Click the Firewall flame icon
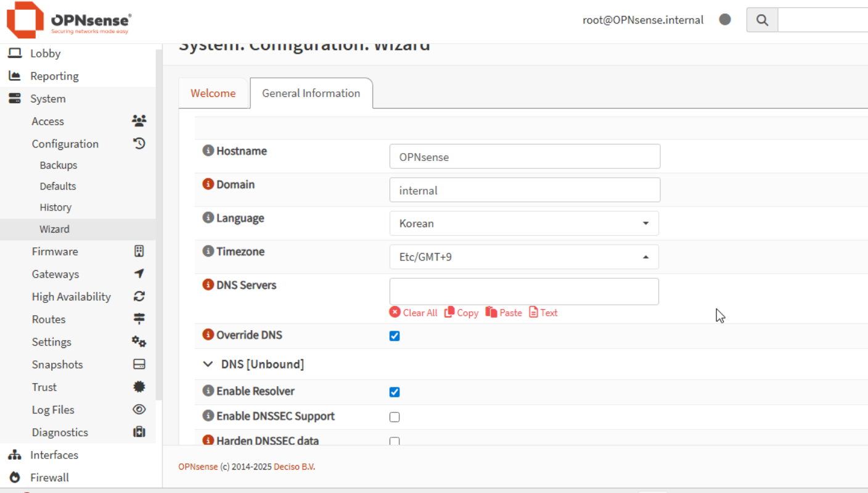The image size is (868, 493). tap(15, 478)
